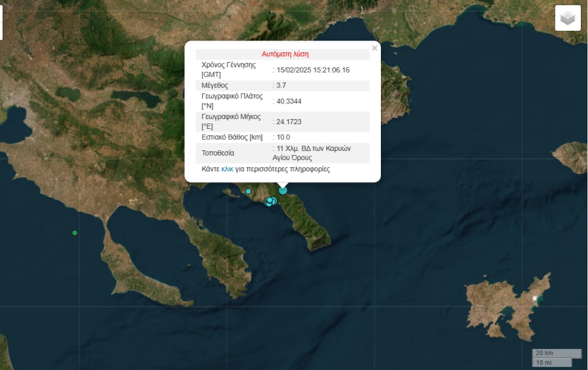This screenshot has width=588, height=370.
Task: Click the zoom out control at left edge
Action: click(1, 30)
